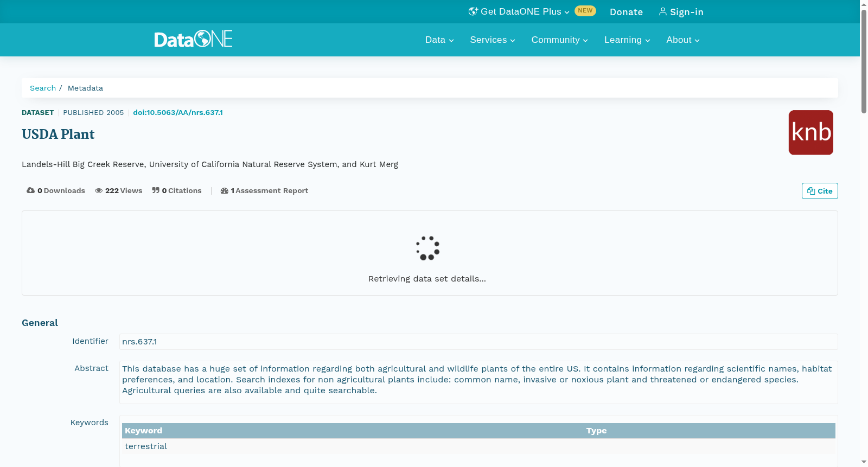The height and width of the screenshot is (467, 868).
Task: Click the views eye icon
Action: pyautogui.click(x=99, y=191)
